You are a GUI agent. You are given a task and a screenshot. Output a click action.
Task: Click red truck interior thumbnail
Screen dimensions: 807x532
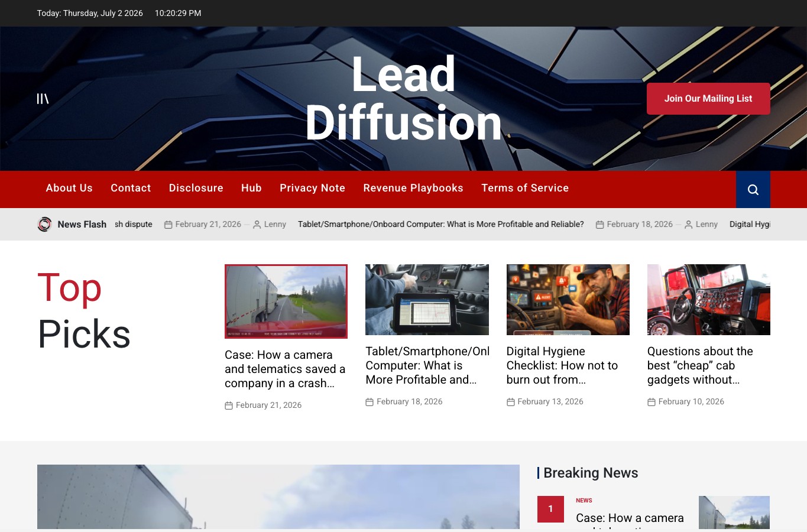[x=709, y=300]
